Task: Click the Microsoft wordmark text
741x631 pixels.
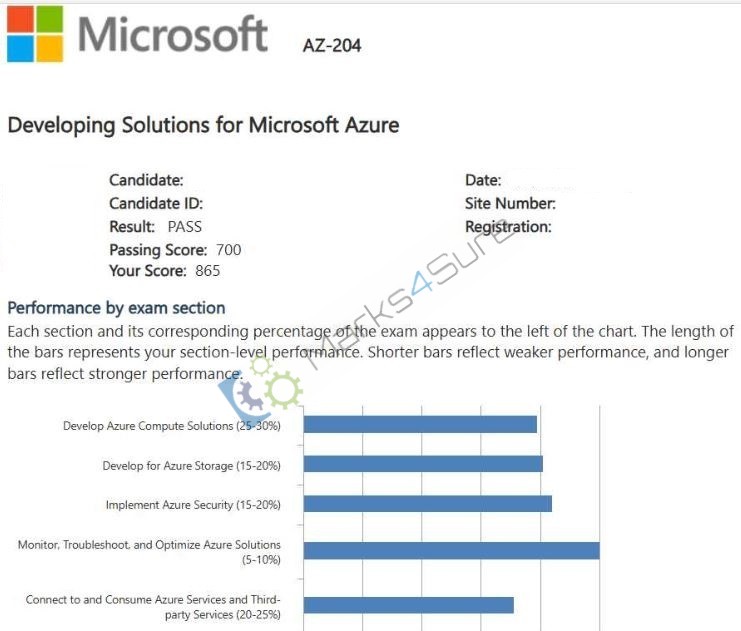Action: point(173,34)
